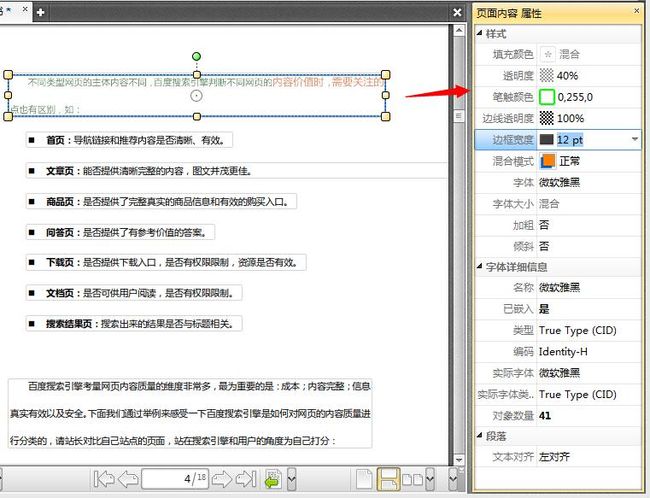Image resolution: width=650 pixels, height=498 pixels.
Task: Close the document view with white X
Action: pyautogui.click(x=457, y=12)
